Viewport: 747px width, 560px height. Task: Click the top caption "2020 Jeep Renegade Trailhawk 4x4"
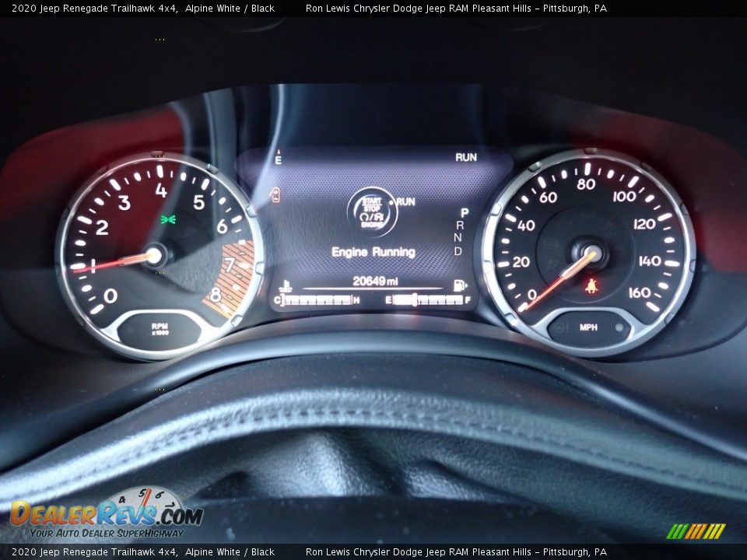(x=95, y=8)
